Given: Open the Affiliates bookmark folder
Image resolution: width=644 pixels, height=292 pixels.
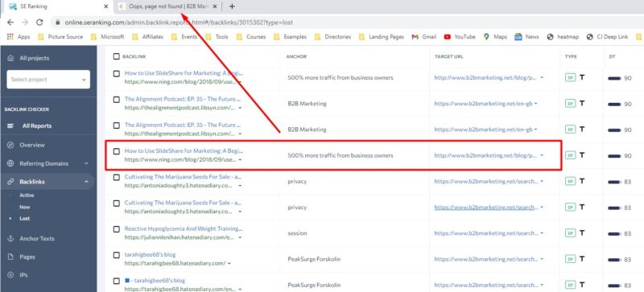Looking at the screenshot, I should (x=148, y=37).
